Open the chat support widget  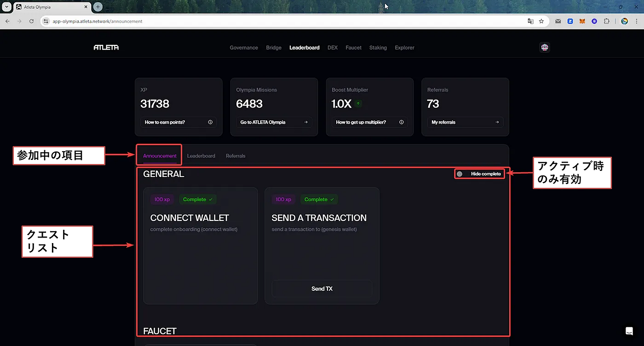tap(629, 331)
